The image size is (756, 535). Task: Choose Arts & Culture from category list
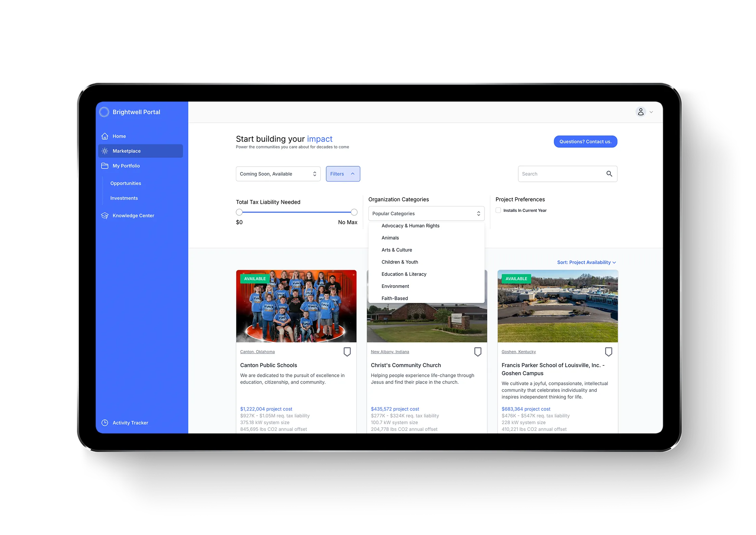pos(397,250)
